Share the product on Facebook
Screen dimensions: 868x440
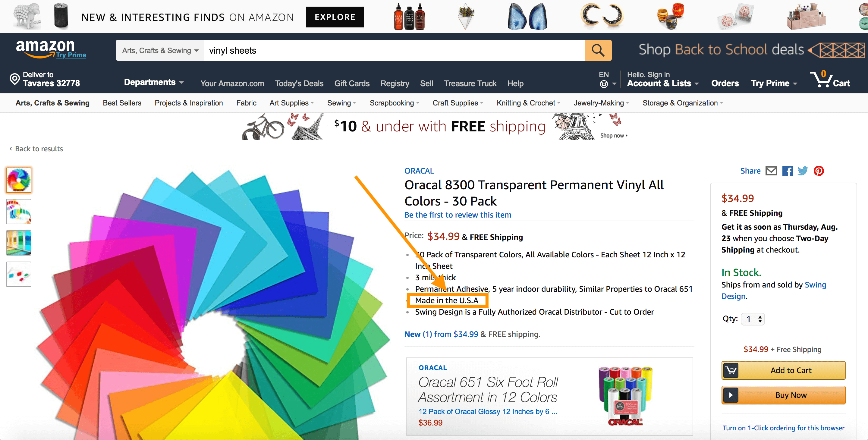787,171
